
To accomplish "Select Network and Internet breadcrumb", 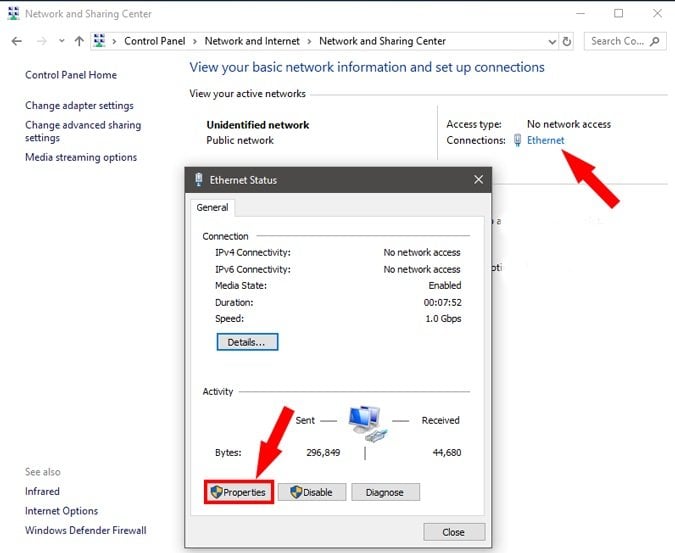I will click(x=252, y=41).
